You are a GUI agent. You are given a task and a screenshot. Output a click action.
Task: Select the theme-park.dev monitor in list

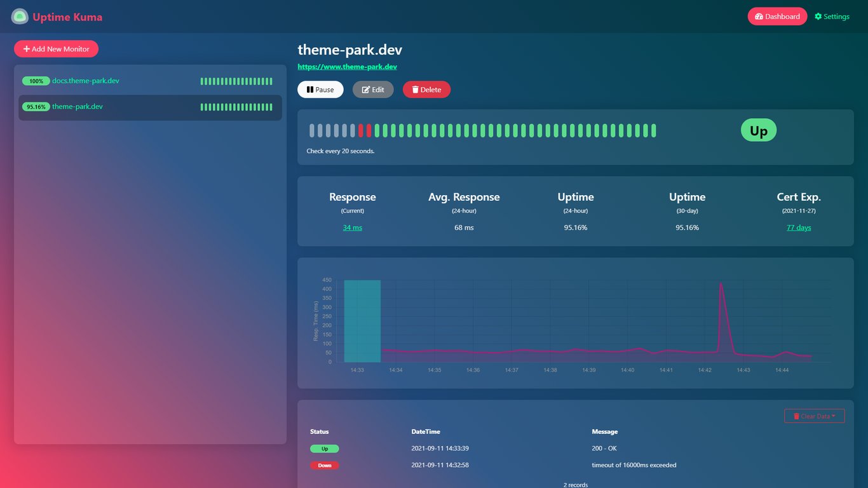(x=150, y=107)
